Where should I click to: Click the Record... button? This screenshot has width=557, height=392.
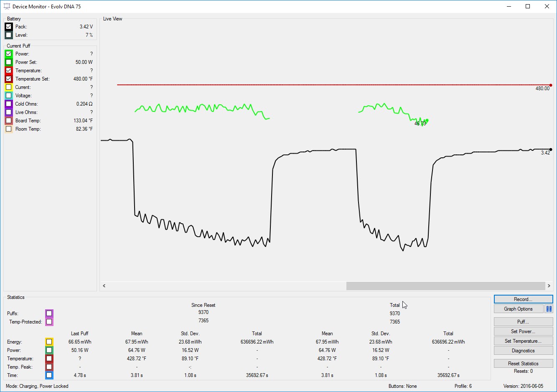[523, 299]
